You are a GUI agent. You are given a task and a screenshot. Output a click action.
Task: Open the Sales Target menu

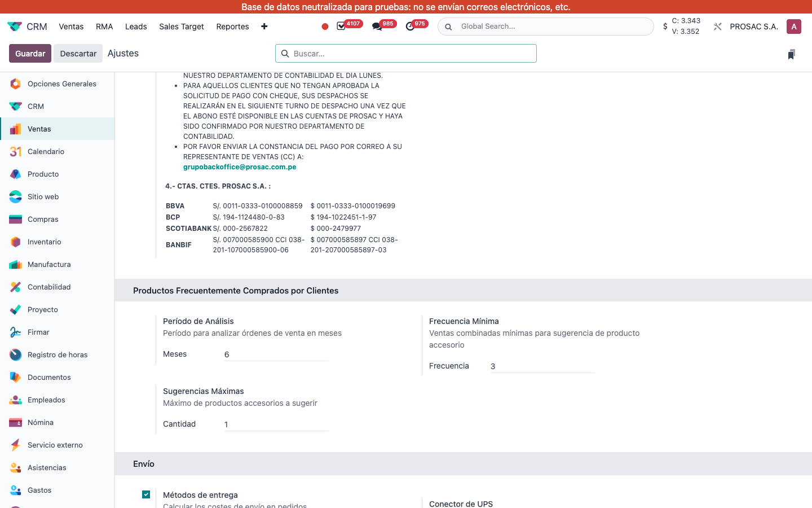(x=182, y=27)
